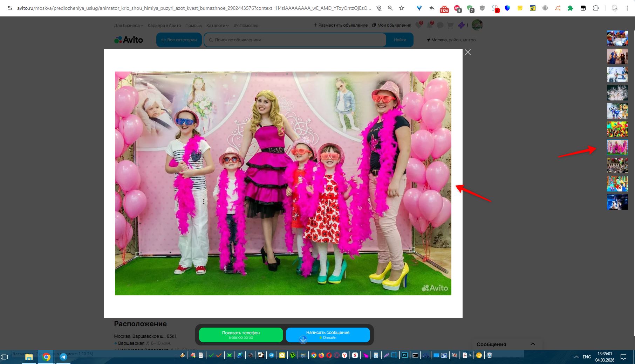
Task: Click the Telegram icon in taskbar
Action: 63,357
